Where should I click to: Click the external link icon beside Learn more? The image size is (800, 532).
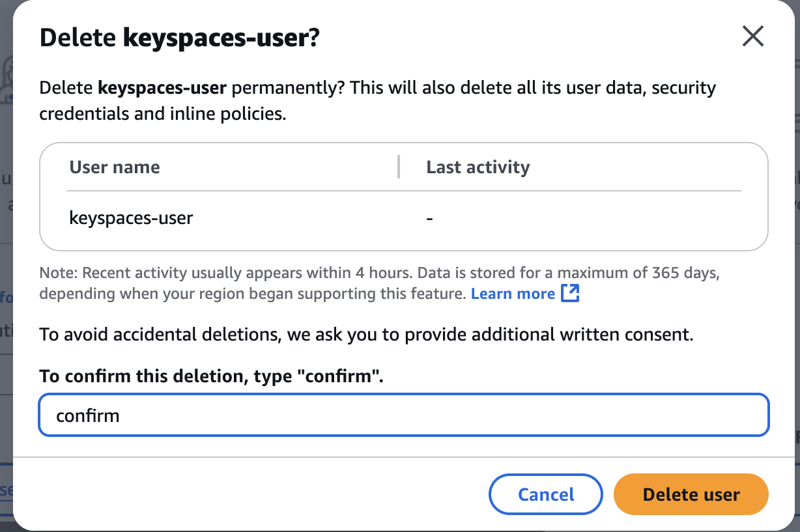click(570, 294)
